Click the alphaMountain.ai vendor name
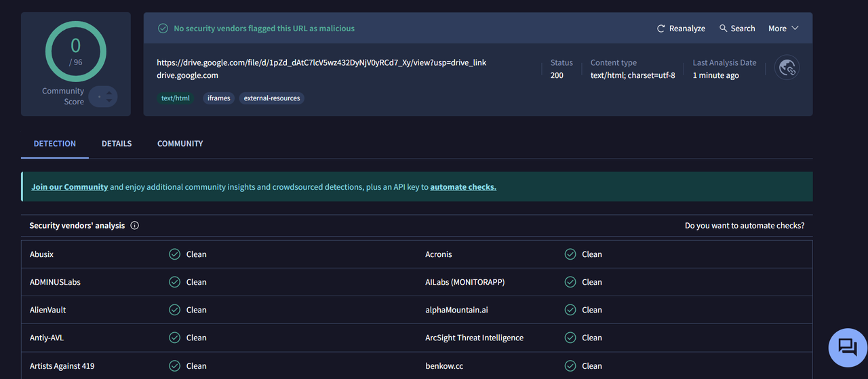The height and width of the screenshot is (379, 868). pos(457,310)
